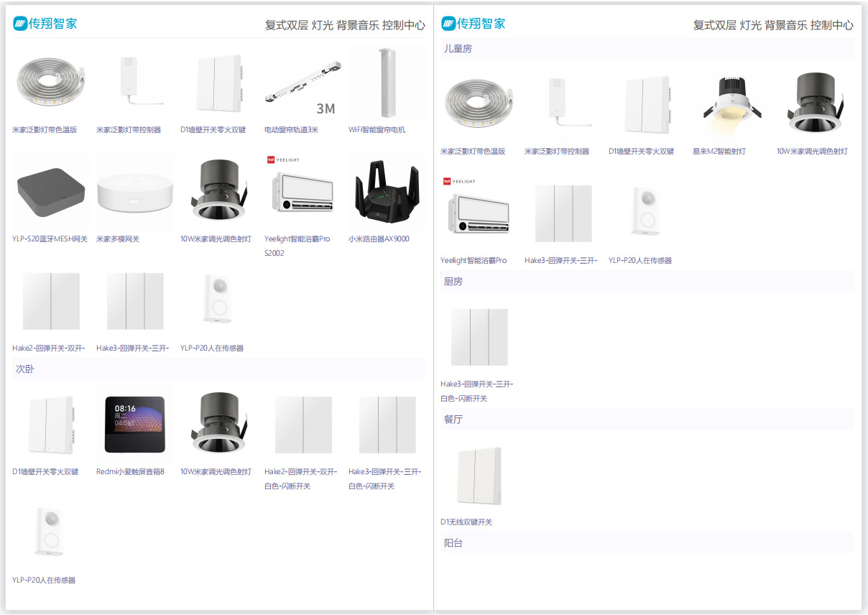
Task: Open the Hake3-回弹开关-三开- label in 厨房
Action: click(476, 384)
